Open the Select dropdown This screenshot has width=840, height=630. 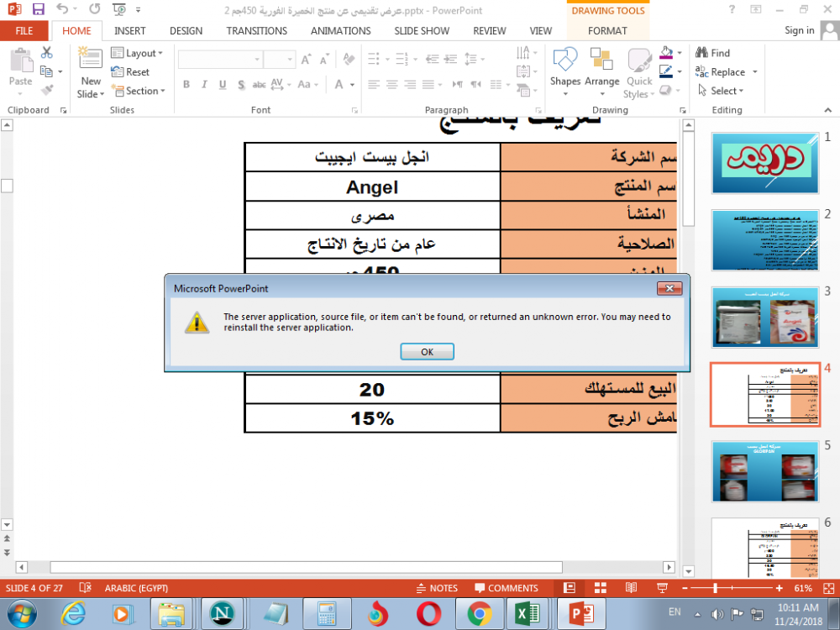721,91
